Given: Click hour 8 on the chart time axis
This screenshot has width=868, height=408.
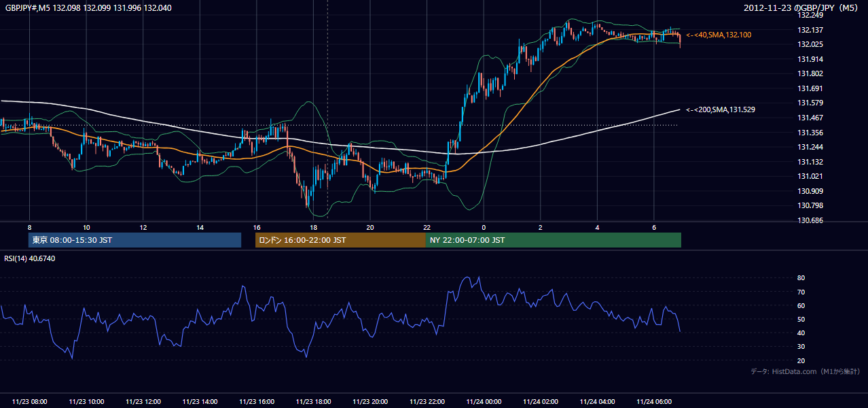Looking at the screenshot, I should 29,227.
